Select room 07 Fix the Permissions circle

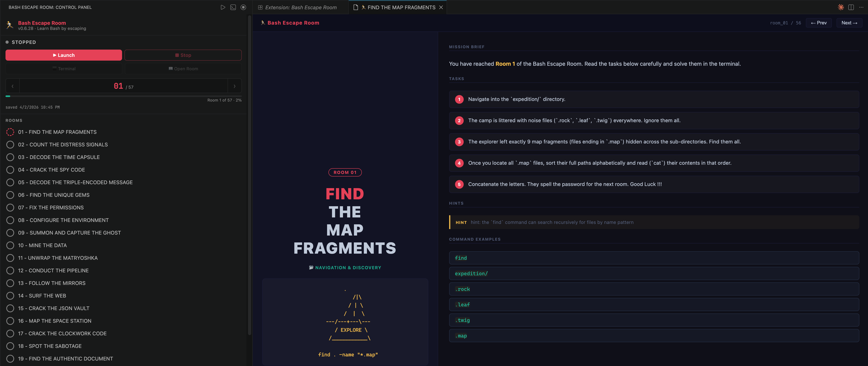tap(10, 207)
